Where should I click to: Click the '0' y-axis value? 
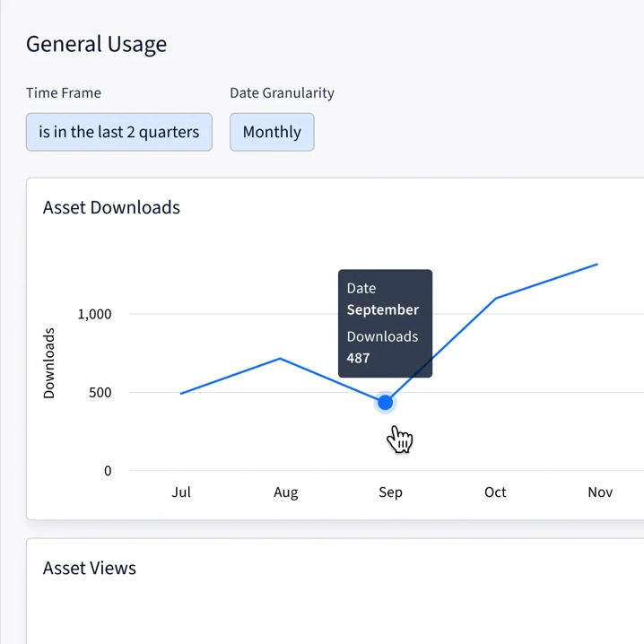tap(108, 471)
